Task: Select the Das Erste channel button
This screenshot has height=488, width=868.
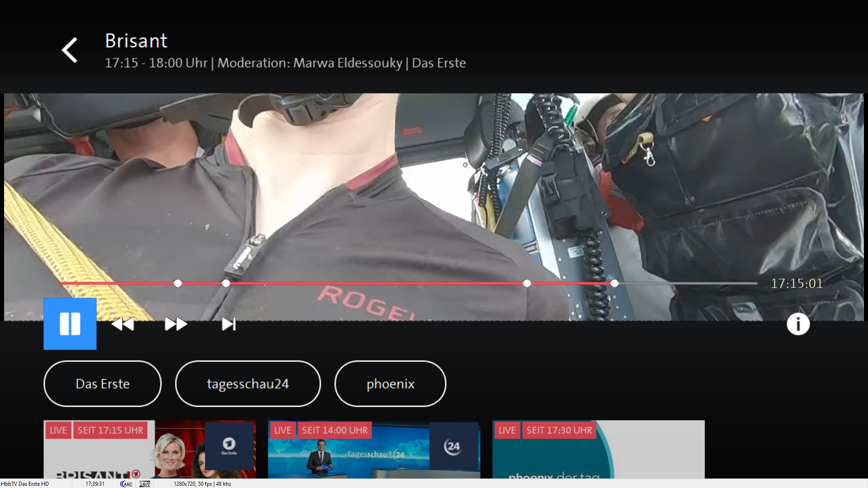Action: [x=103, y=384]
